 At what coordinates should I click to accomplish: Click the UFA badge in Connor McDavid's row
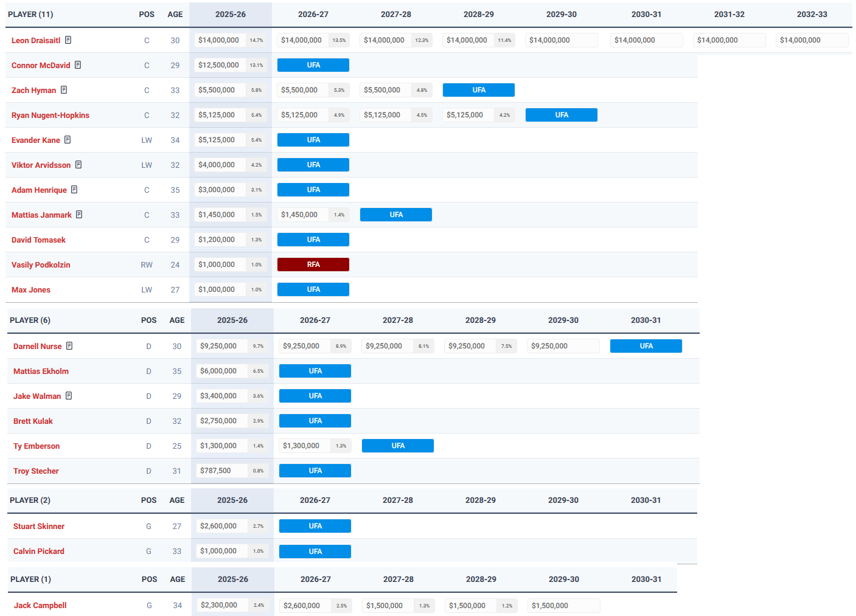[x=313, y=65]
